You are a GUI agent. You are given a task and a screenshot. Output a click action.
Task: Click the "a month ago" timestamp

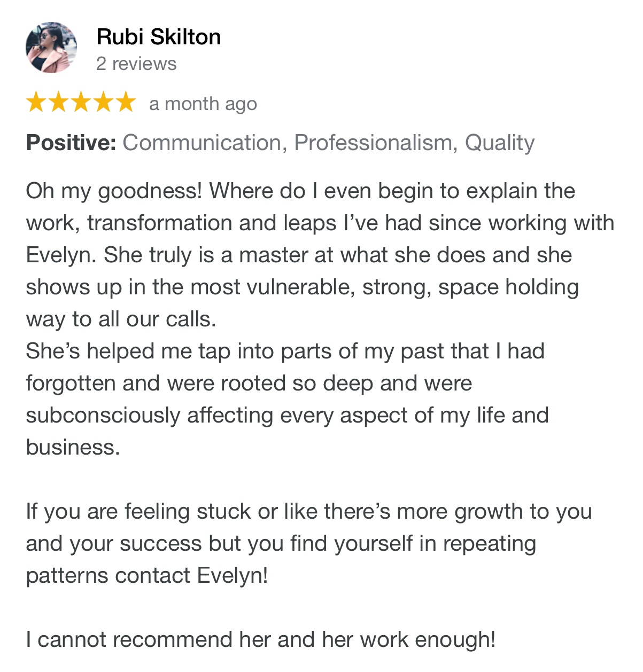pyautogui.click(x=203, y=104)
